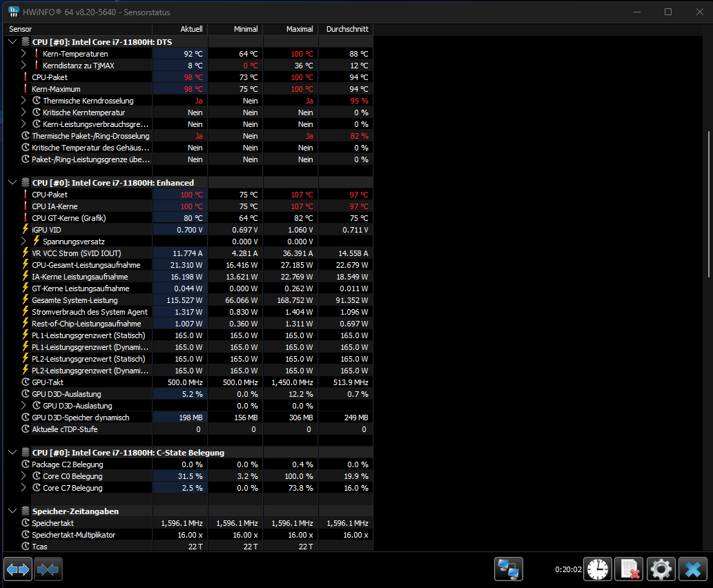Viewport: 713px width, 588px height.
Task: Expand the Core C7 Belegung row
Action: click(23, 488)
